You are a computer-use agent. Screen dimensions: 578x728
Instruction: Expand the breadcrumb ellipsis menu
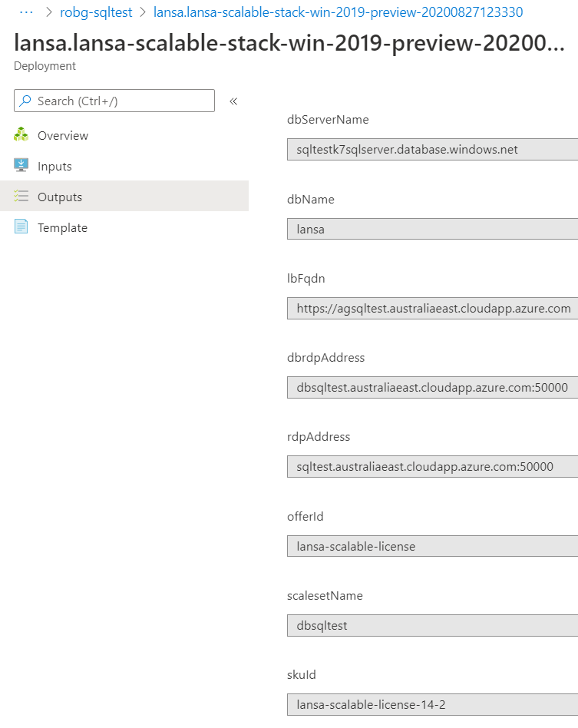coord(26,12)
